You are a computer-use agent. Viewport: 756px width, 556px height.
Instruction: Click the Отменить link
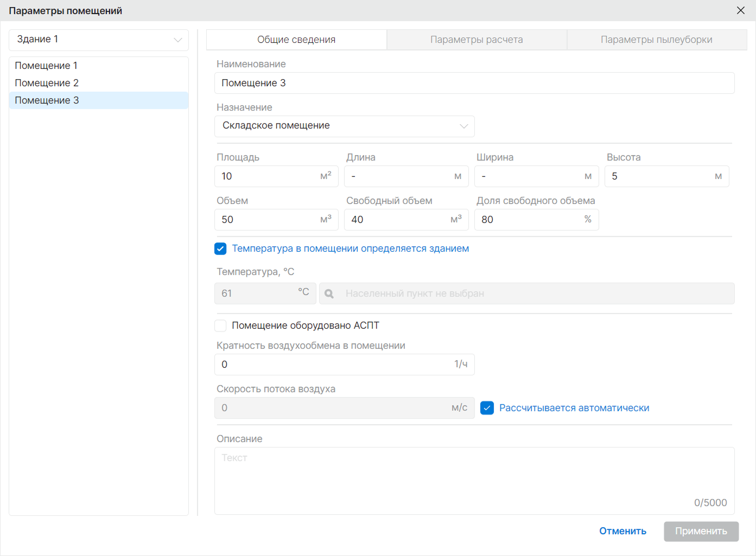click(622, 531)
